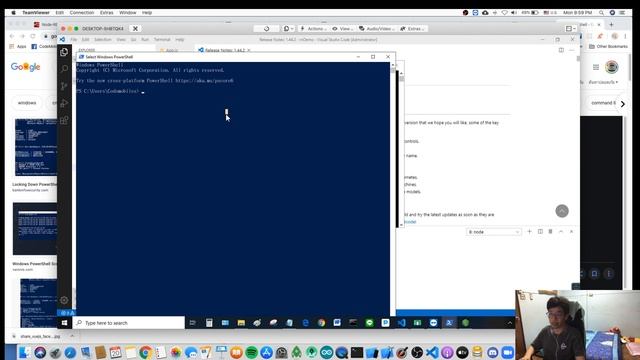The image size is (640, 360).
Task: Open the VS Code Terminal menu
Action: pos(162,40)
